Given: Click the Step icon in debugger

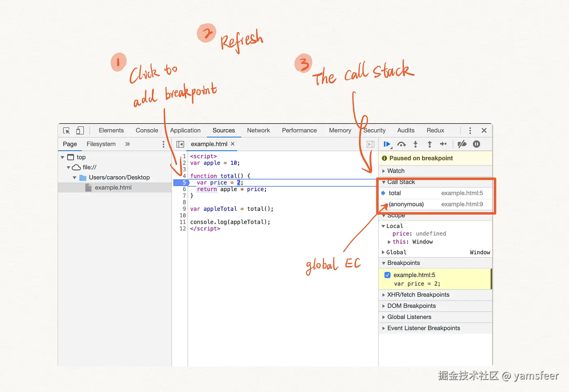Looking at the screenshot, I should (443, 144).
